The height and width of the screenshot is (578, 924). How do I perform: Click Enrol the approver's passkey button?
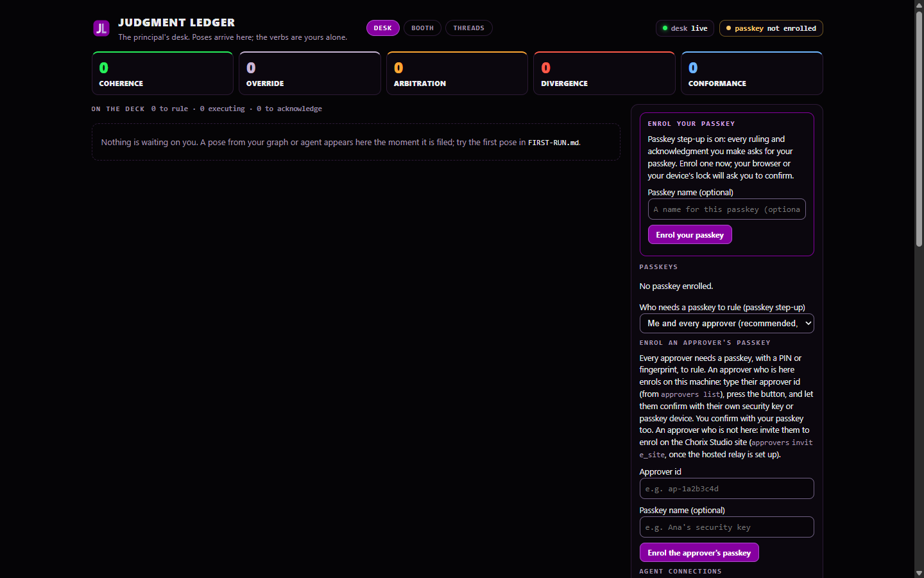699,552
